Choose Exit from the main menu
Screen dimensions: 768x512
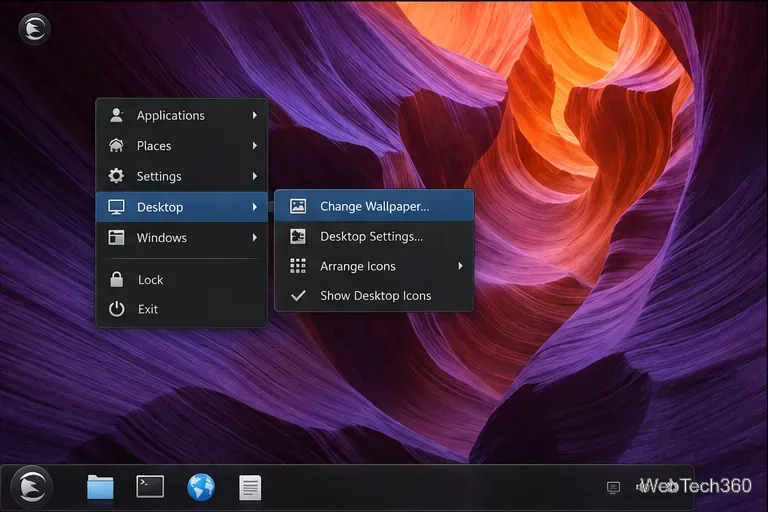pos(182,309)
